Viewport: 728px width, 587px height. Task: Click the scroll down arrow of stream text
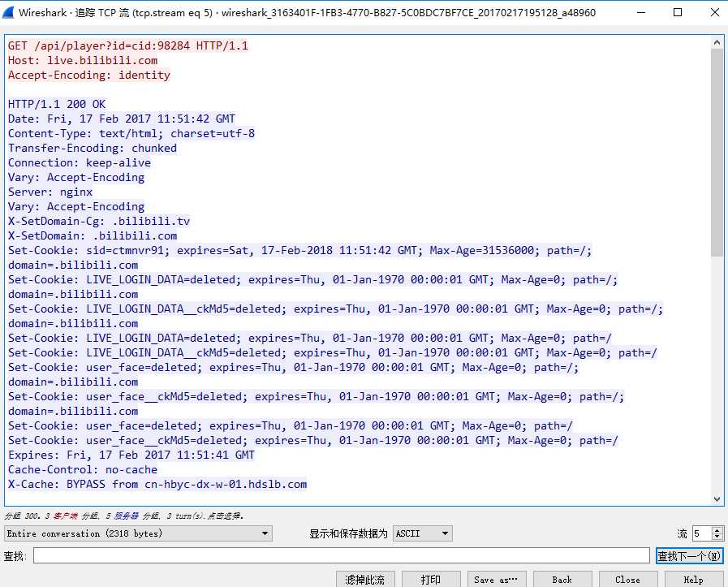(x=717, y=499)
